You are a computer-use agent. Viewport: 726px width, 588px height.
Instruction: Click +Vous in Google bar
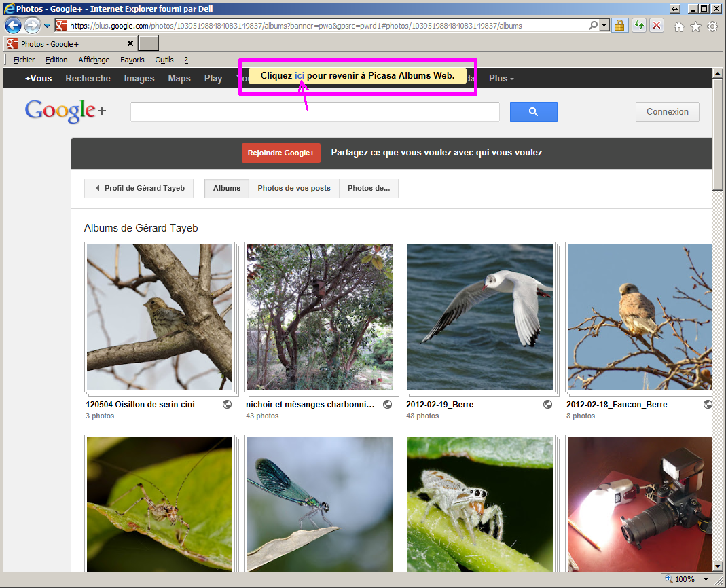point(39,78)
